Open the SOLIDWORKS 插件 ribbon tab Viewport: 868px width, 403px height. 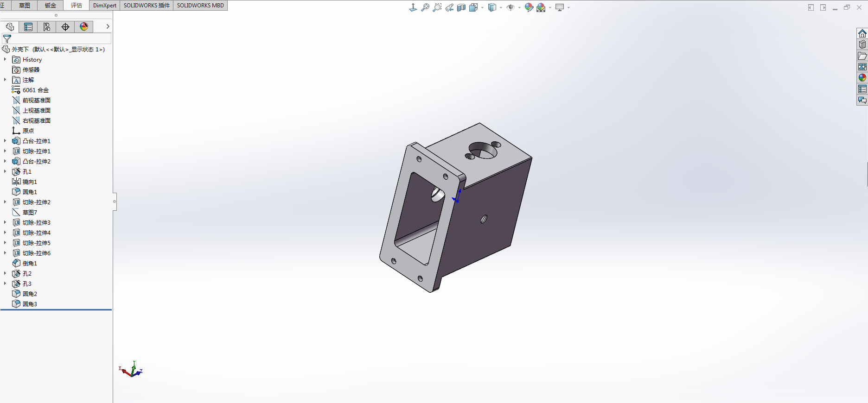[147, 6]
